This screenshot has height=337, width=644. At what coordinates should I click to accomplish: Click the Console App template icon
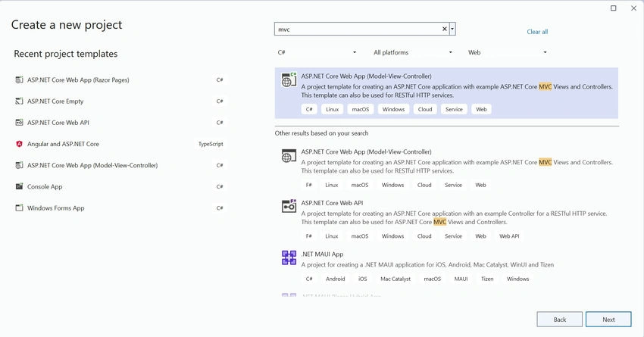point(19,186)
